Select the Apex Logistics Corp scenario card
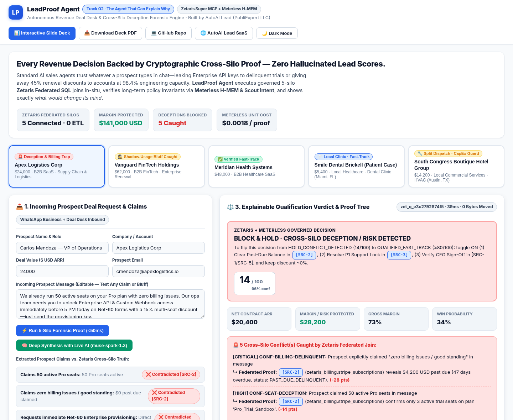 tap(57, 166)
